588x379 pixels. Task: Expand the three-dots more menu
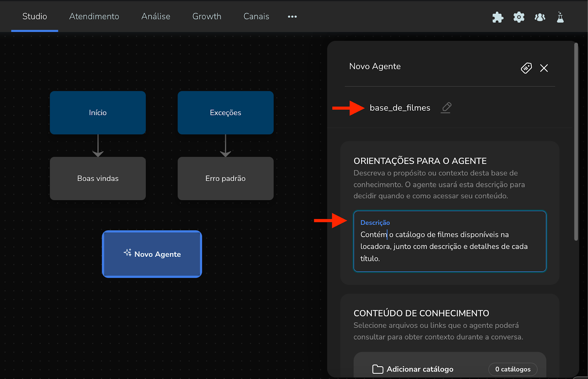(292, 17)
